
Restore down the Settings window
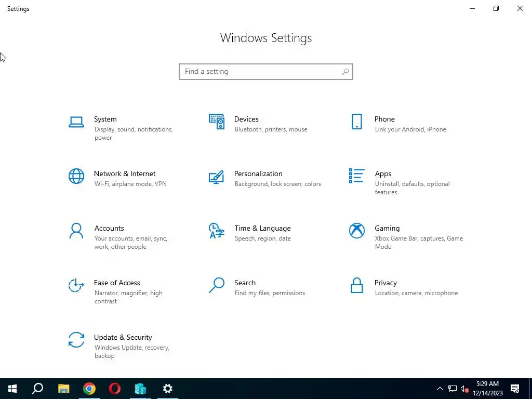(496, 8)
